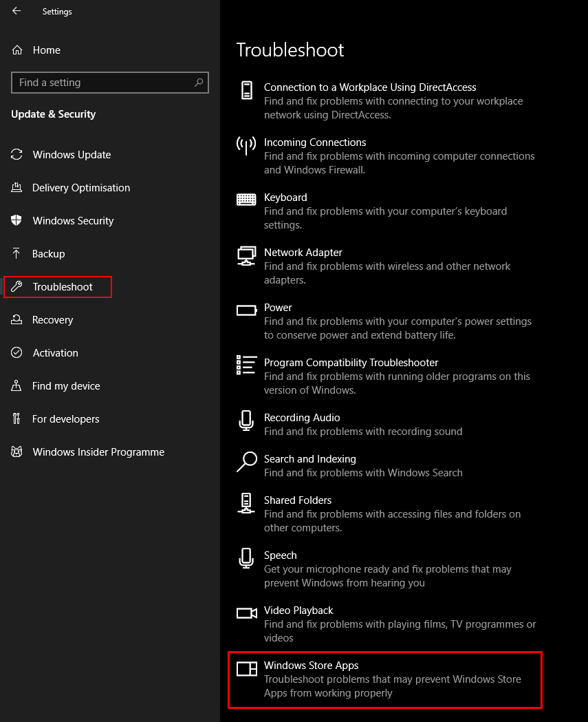The image size is (588, 722).
Task: Click the Windows Update refresh icon
Action: 17,154
